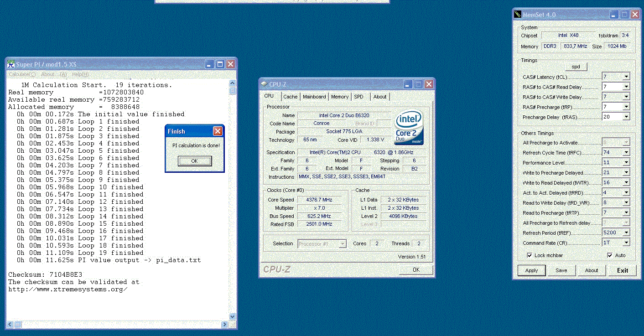The image size is (644, 336).
Task: Click the Apply button in MemSet
Action: click(532, 270)
